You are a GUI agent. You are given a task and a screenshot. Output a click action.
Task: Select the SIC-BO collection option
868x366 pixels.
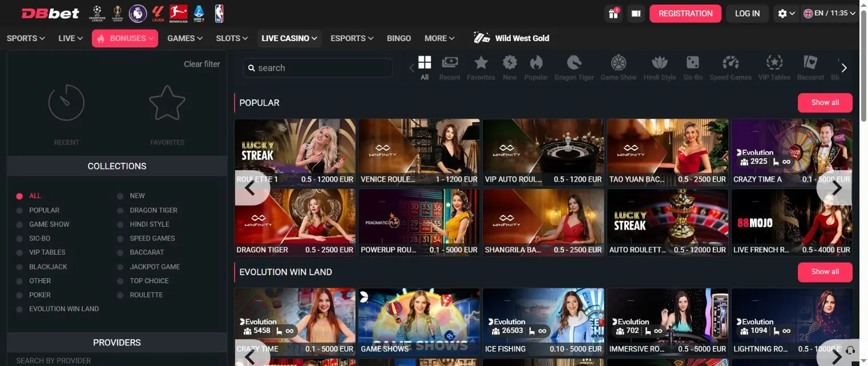(34, 239)
